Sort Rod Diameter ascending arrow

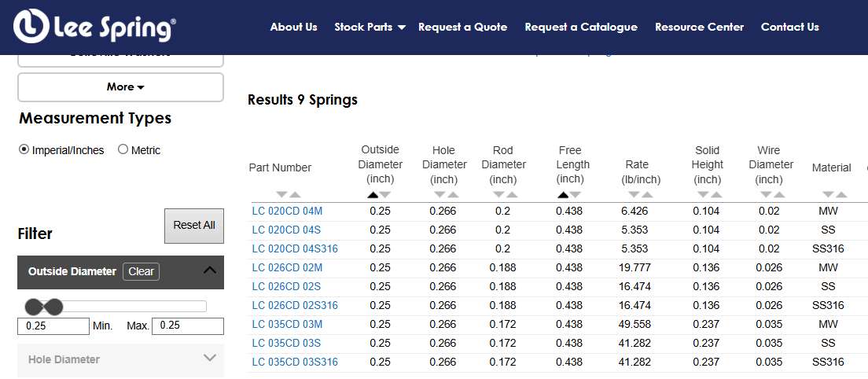(512, 195)
